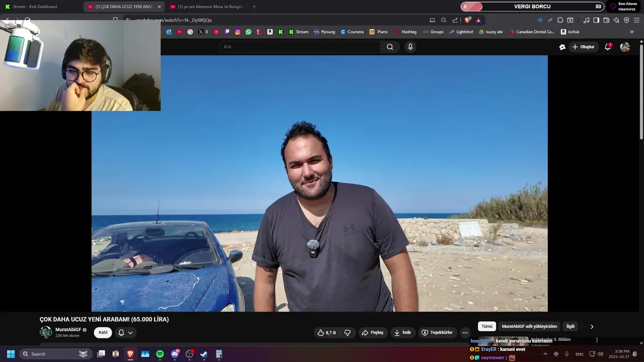Open the Brave Leo AI sparkle icon

[x=616, y=20]
